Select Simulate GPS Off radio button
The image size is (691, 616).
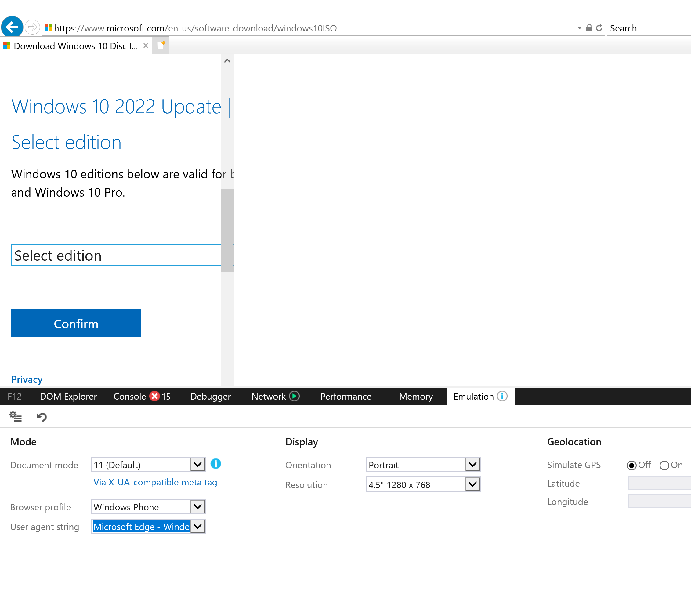coord(631,466)
